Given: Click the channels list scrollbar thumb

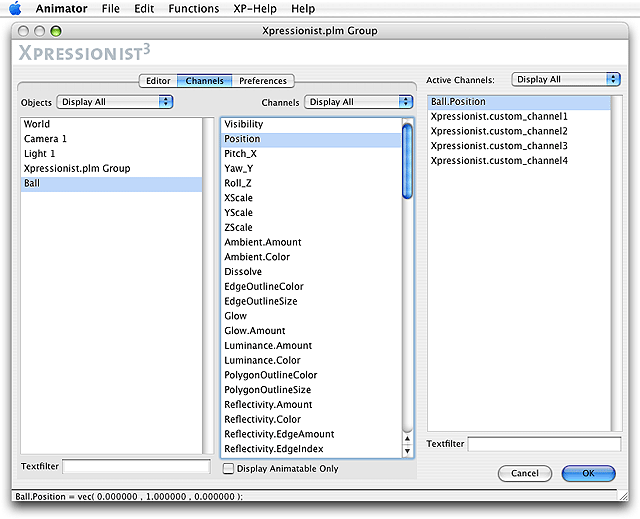Looking at the screenshot, I should click(x=407, y=161).
